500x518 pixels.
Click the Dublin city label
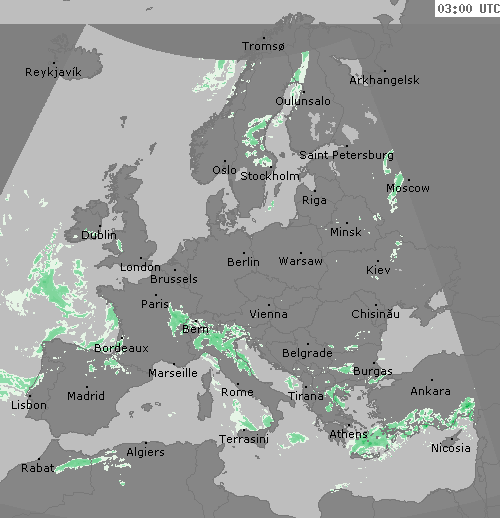99,235
